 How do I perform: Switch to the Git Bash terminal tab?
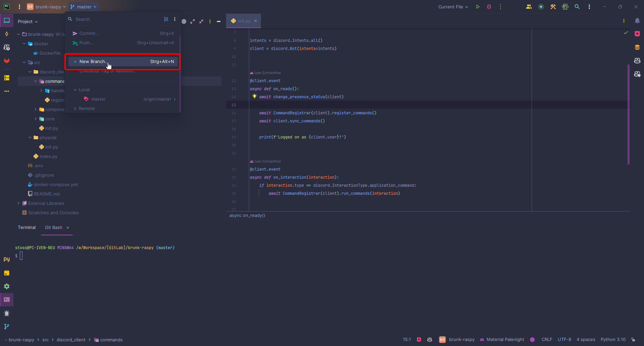tap(54, 227)
